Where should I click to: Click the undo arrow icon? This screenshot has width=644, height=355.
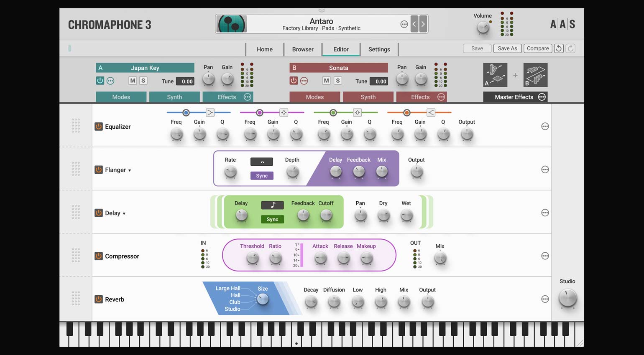point(559,48)
